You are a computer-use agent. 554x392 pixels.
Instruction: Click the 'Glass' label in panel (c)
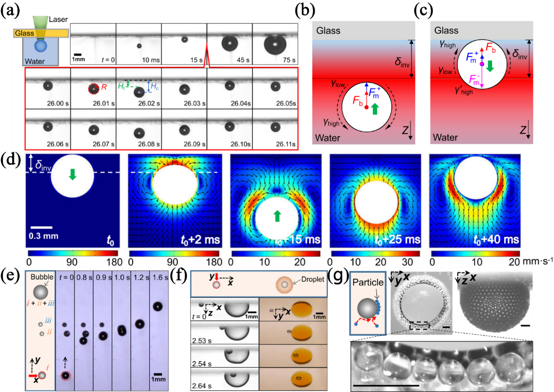pos(446,31)
